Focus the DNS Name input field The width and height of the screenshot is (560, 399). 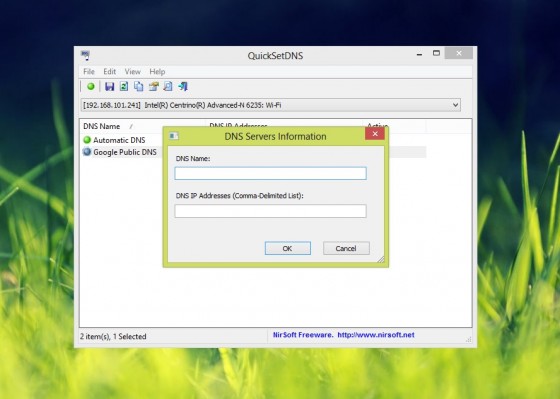[270, 173]
